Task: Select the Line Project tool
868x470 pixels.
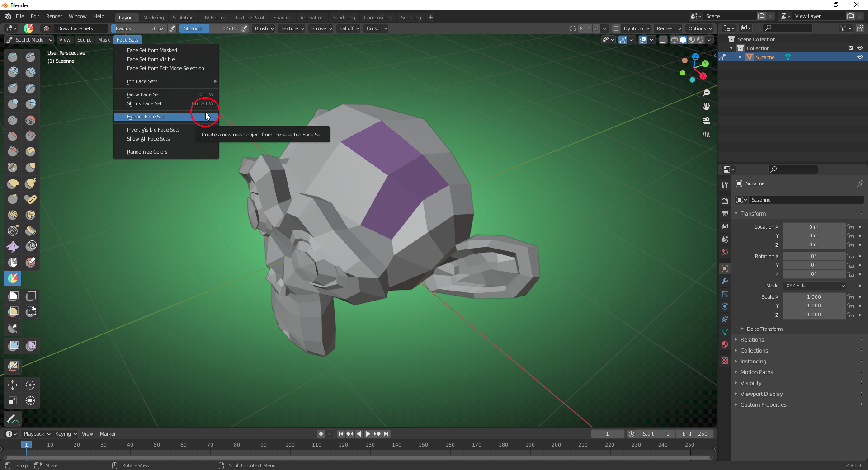Action: 13,328
